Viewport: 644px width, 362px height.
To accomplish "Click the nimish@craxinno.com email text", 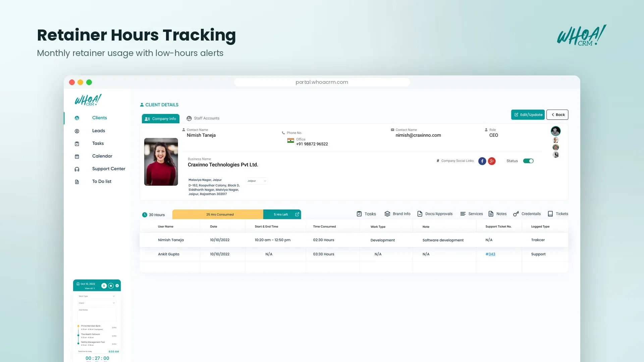I will coord(418,135).
